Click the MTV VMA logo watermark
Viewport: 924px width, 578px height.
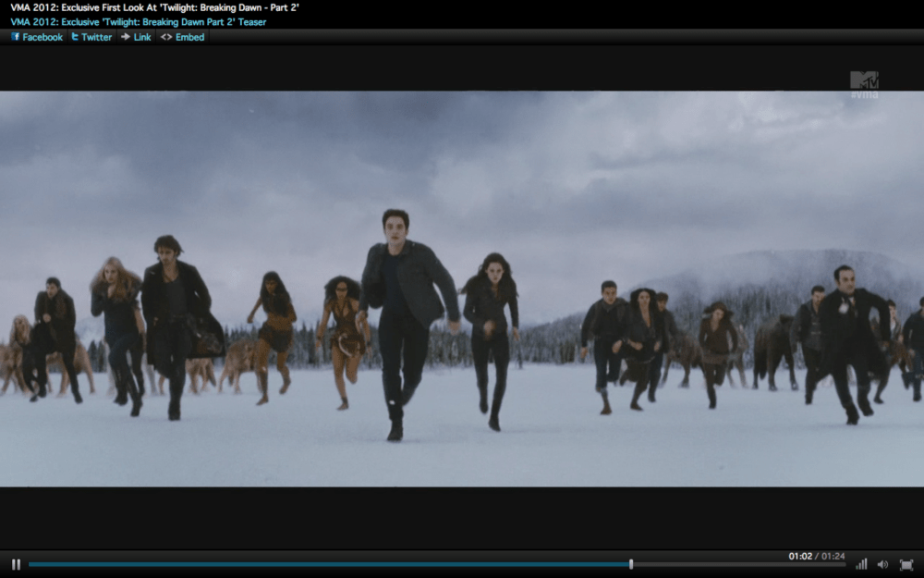[x=864, y=84]
